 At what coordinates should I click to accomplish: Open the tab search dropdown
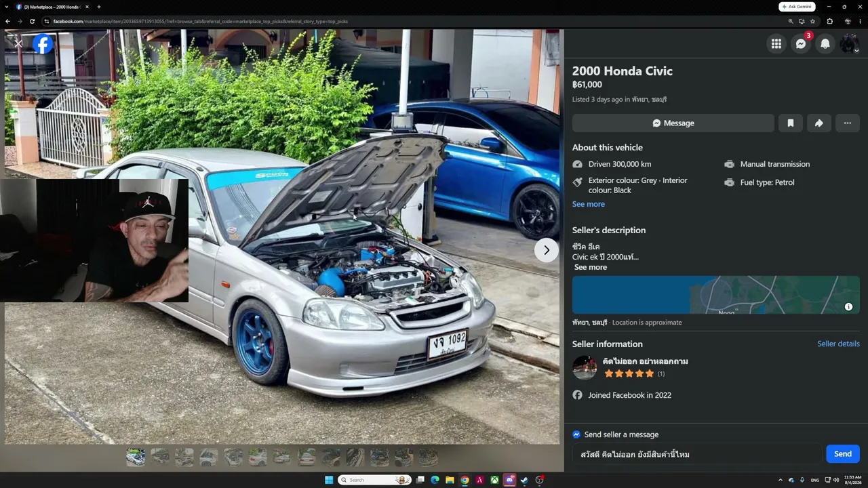[x=7, y=7]
